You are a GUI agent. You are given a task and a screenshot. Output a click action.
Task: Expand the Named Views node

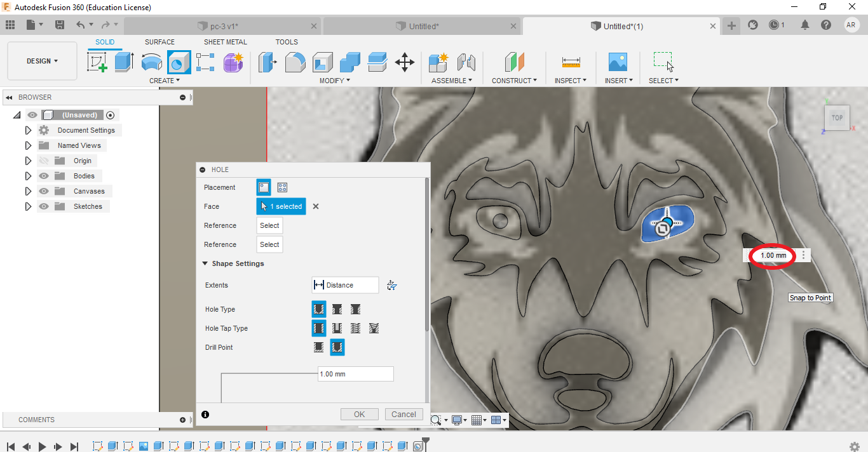tap(28, 145)
